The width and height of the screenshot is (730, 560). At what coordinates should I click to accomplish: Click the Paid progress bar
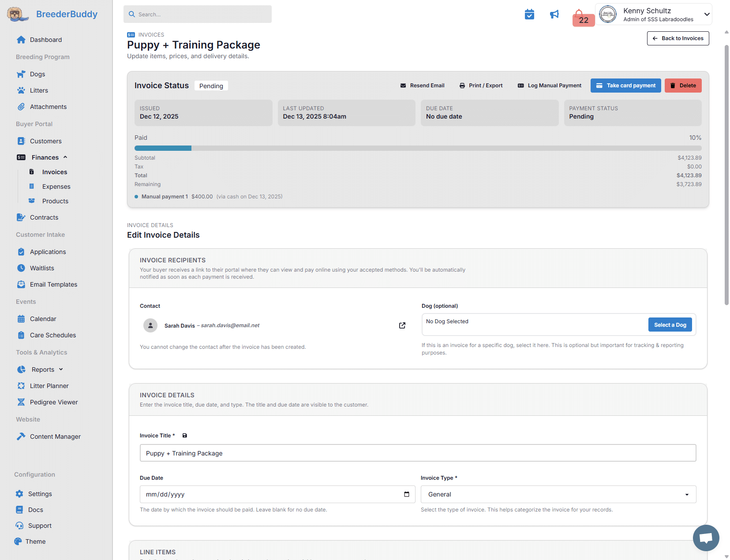417,148
